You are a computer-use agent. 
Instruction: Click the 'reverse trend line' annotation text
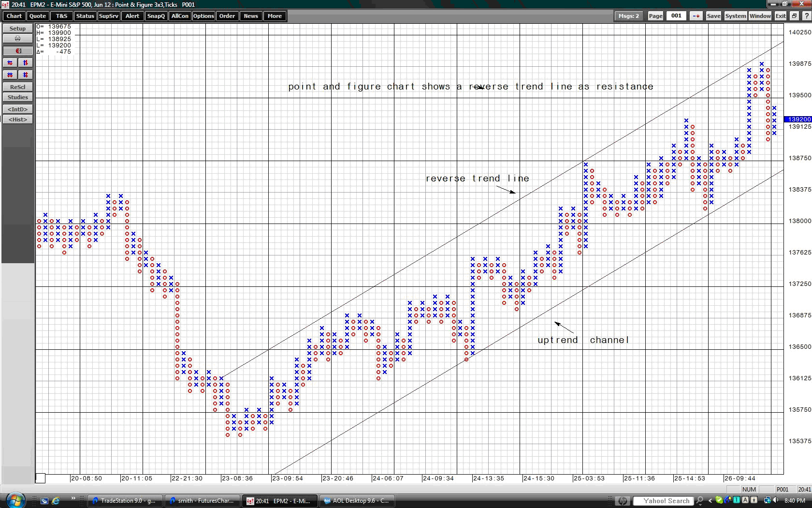click(x=478, y=179)
